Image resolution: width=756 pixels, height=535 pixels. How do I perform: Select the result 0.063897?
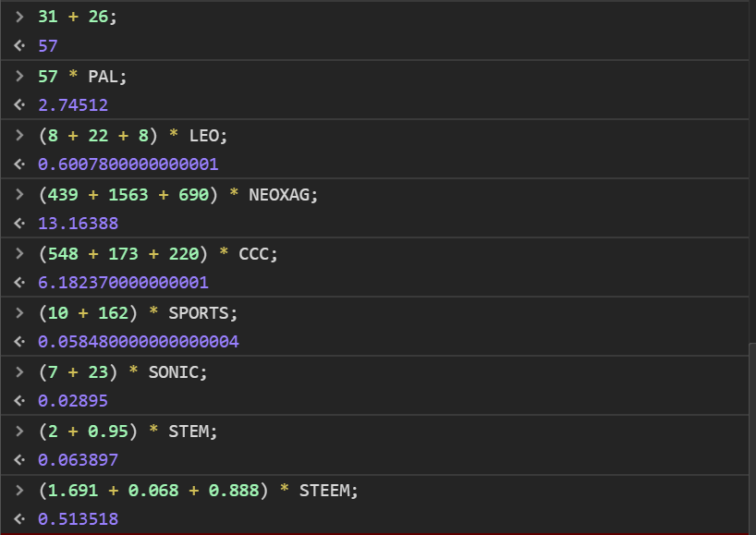(x=78, y=460)
